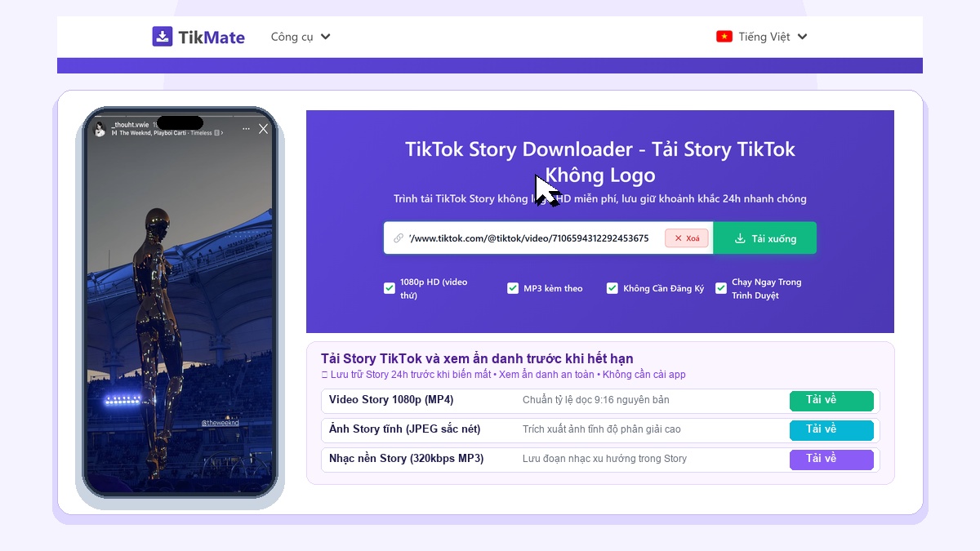
Task: Click the 'Tải Story TikTok và xem ẩn danh' heading
Action: coord(477,359)
